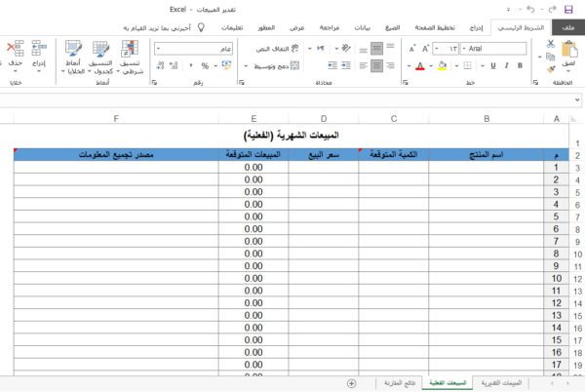
Task: Switch to the Insert ribbon tab
Action: tap(476, 27)
